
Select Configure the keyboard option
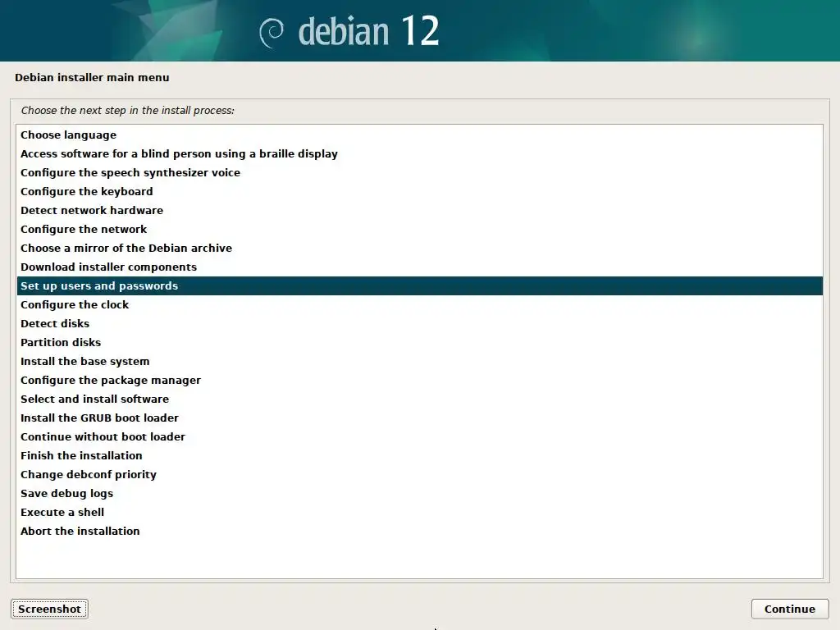(419, 191)
